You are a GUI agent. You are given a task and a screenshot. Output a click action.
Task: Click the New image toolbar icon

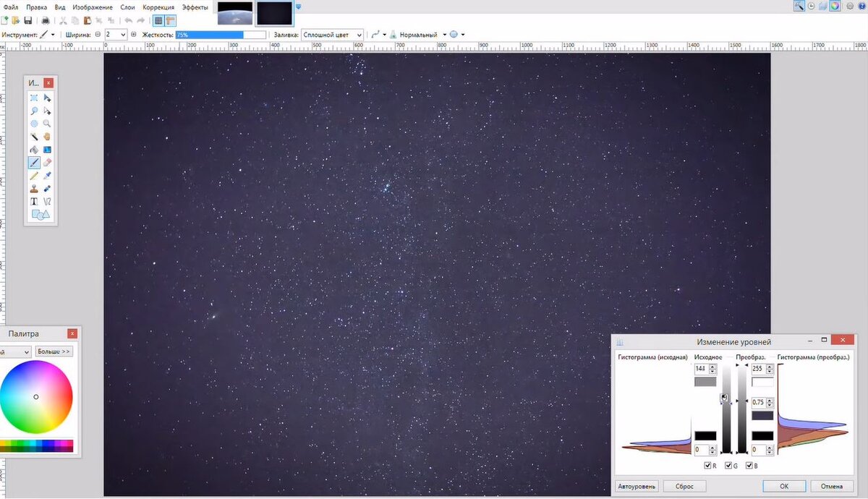pos(4,20)
